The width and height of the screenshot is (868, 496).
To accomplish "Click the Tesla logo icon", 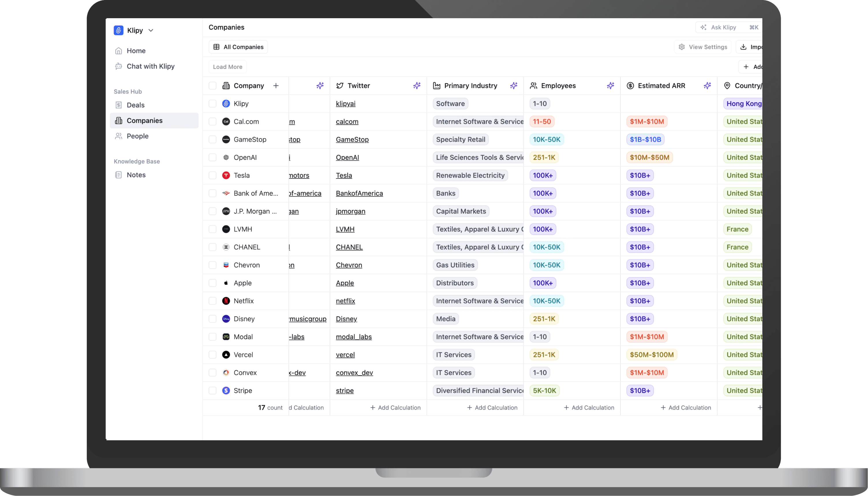I will tap(226, 176).
